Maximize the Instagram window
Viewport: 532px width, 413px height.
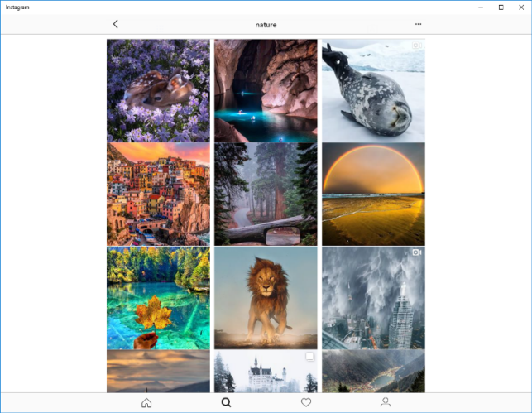[x=501, y=7]
